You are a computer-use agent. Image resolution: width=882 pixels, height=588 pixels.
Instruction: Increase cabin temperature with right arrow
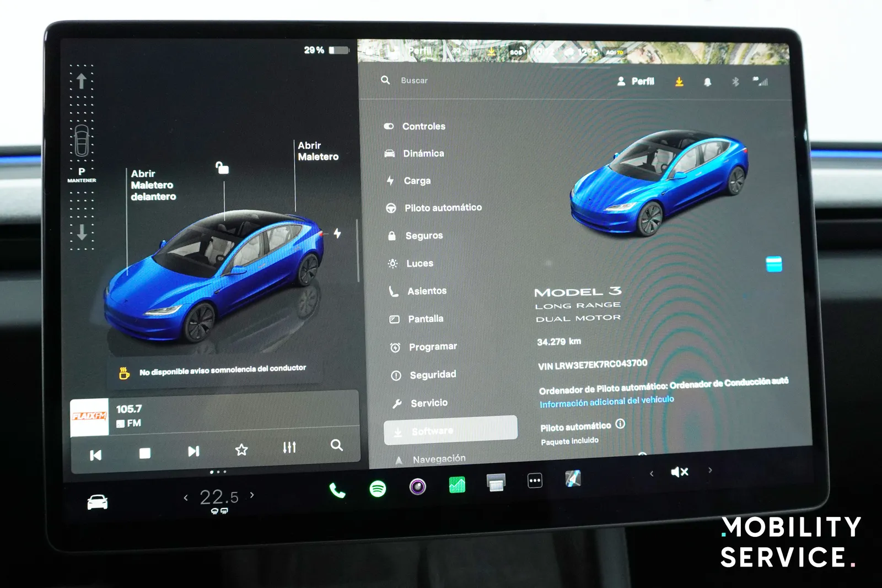[x=252, y=495]
